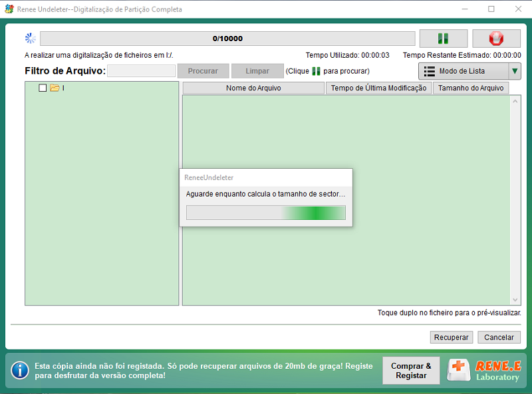532x394 pixels.
Task: Click into the Filtro de Arquivo text field
Action: (x=141, y=71)
